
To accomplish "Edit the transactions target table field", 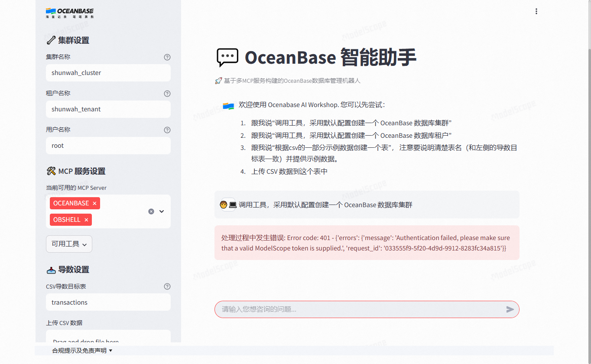I will tap(108, 302).
